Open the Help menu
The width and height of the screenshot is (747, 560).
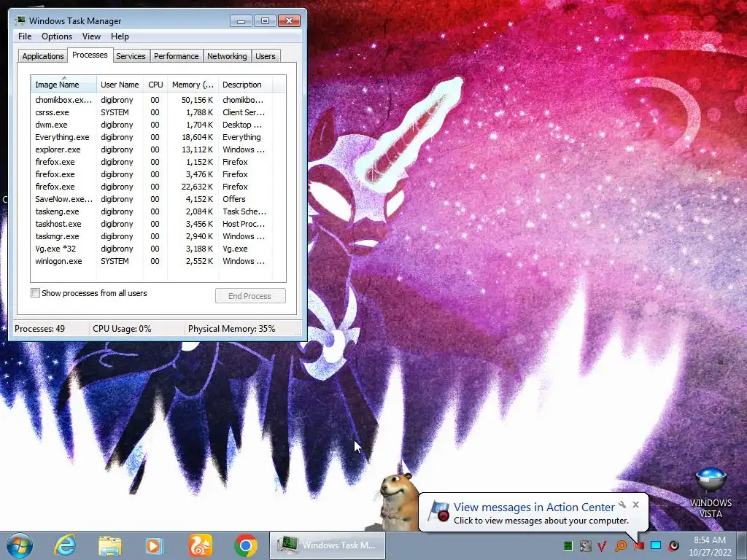click(120, 36)
